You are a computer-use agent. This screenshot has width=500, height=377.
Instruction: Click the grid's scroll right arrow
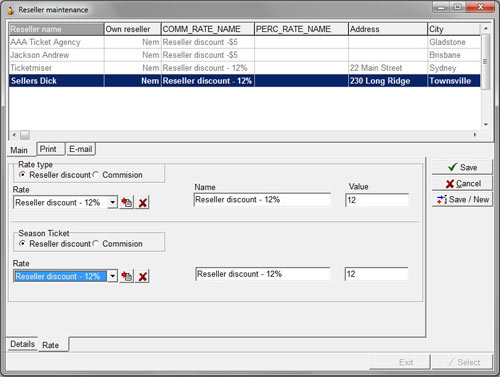tap(475, 135)
